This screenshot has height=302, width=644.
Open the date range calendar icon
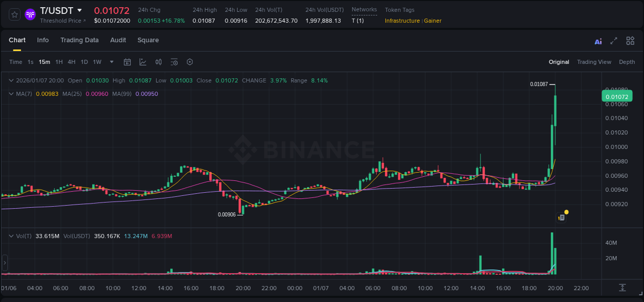[x=127, y=62]
